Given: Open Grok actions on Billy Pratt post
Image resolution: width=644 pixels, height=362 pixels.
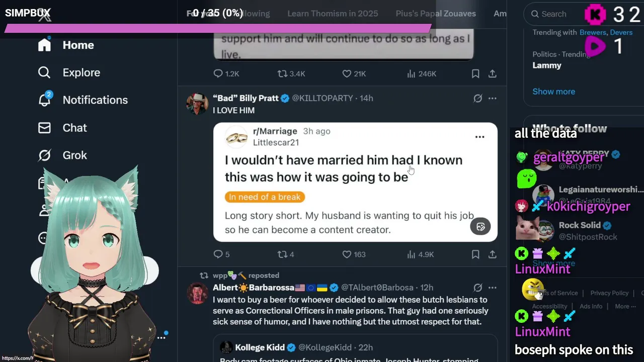Looking at the screenshot, I should click(477, 99).
